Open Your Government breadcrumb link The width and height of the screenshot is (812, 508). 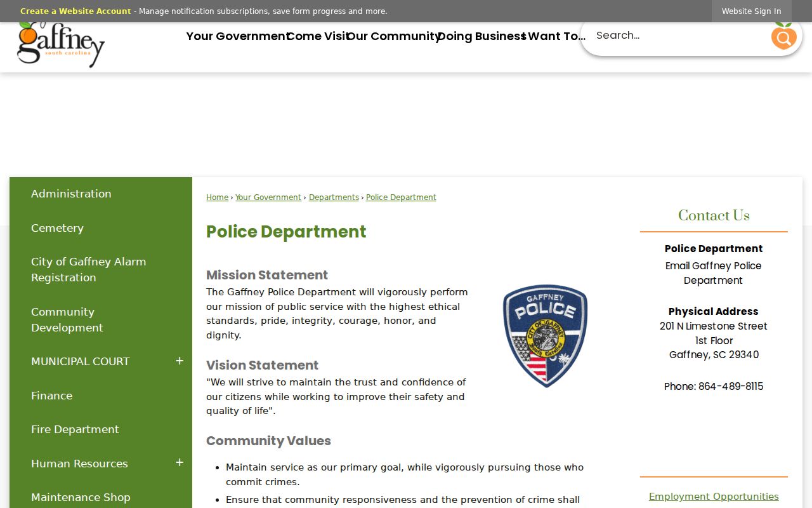[x=268, y=197]
